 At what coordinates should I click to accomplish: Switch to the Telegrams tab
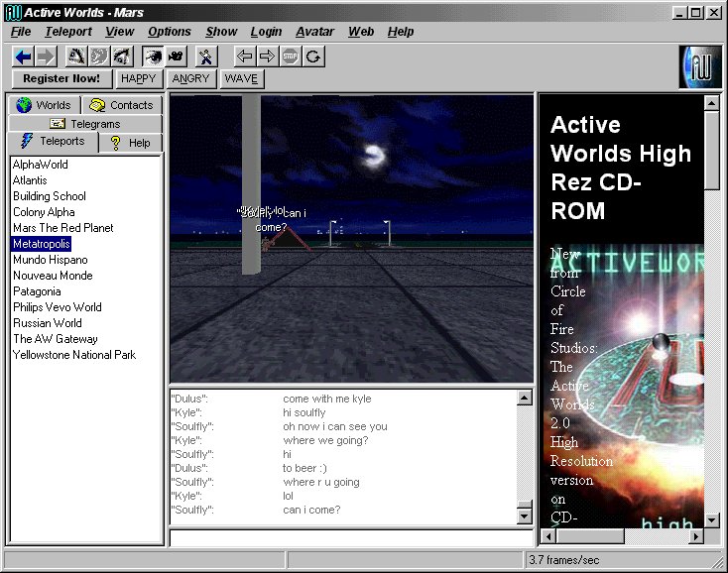(x=85, y=124)
